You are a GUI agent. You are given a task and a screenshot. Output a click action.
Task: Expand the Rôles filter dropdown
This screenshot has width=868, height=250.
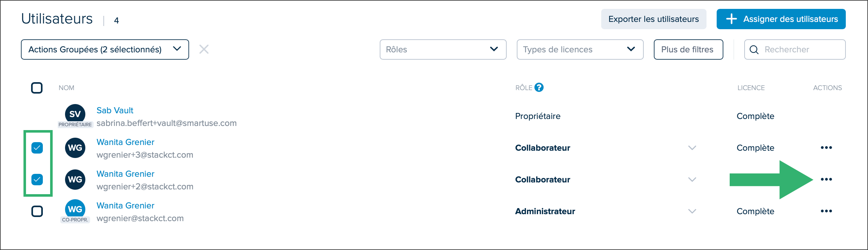click(443, 49)
